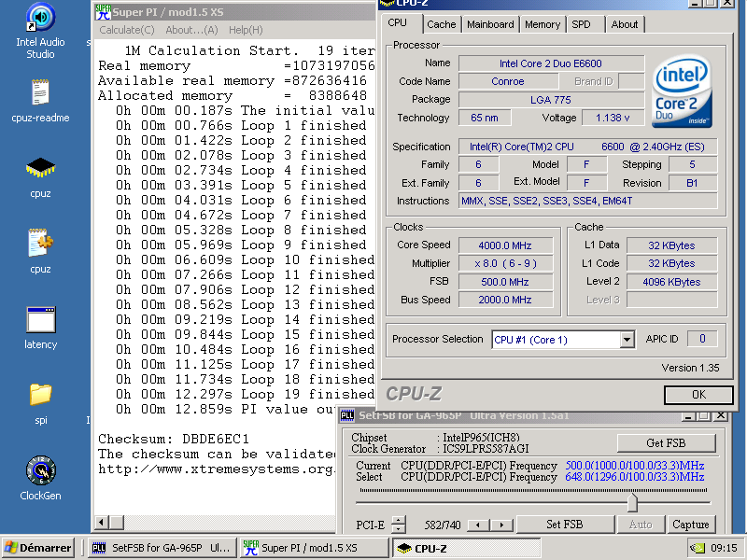Switch to the Memory tab in CPU-Z
This screenshot has width=747, height=560.
[x=543, y=24]
